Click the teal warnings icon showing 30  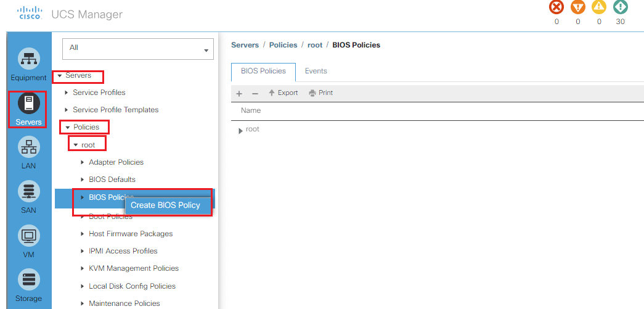(621, 7)
